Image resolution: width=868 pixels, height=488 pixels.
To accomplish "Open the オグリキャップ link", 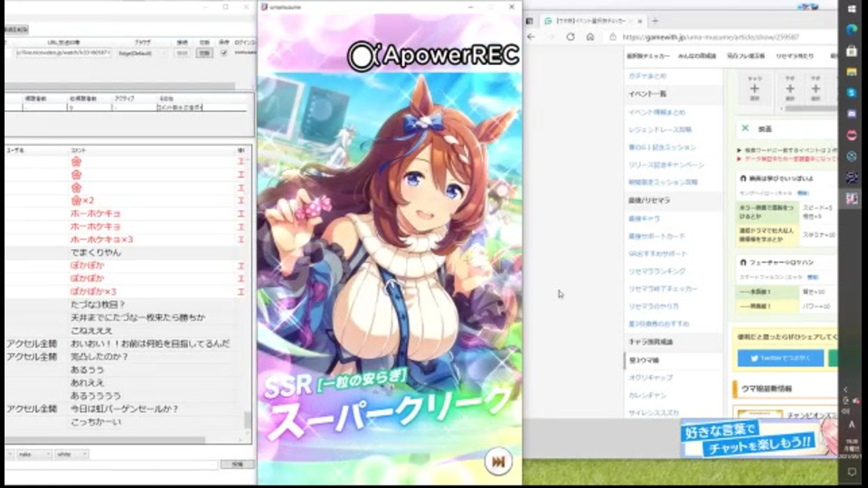I will (650, 378).
